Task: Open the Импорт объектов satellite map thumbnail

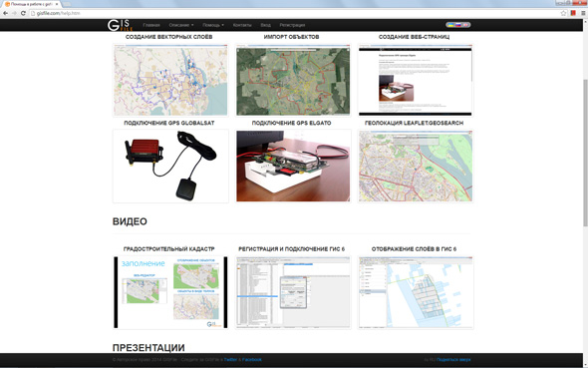Action: 293,80
